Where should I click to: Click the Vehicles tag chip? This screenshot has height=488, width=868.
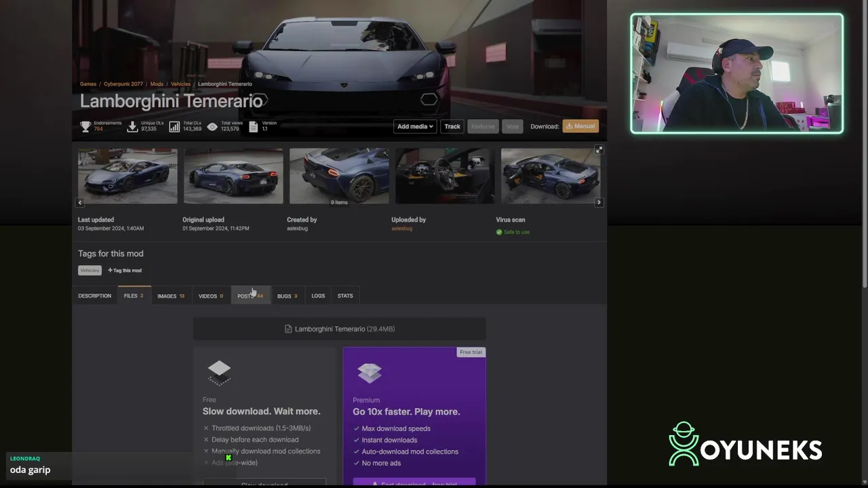click(90, 270)
